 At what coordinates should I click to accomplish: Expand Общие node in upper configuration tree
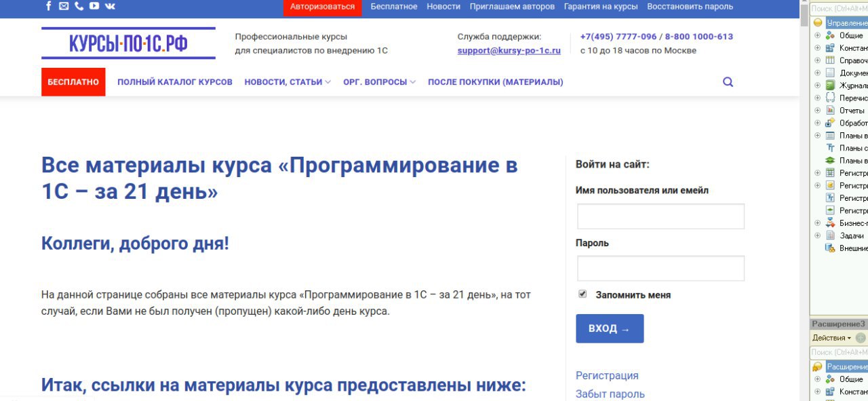(817, 35)
